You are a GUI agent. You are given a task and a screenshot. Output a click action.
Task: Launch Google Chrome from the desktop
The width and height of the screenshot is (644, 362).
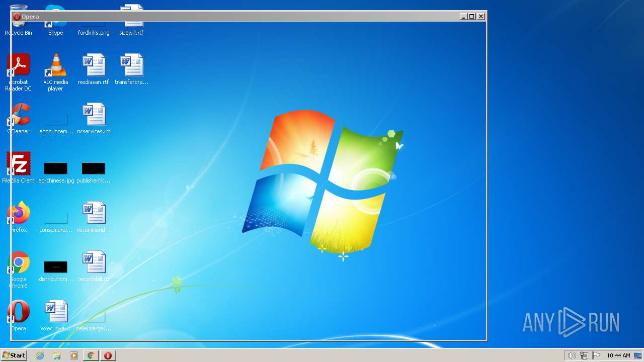click(x=18, y=269)
